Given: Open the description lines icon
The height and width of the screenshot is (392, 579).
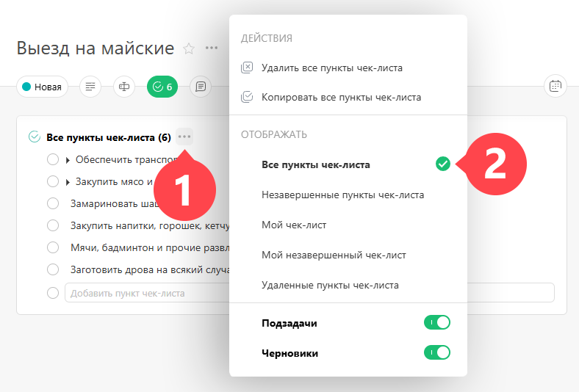Looking at the screenshot, I should tap(90, 87).
